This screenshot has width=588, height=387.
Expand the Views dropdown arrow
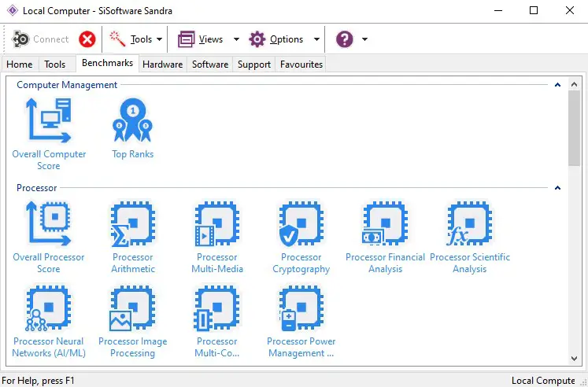point(236,39)
